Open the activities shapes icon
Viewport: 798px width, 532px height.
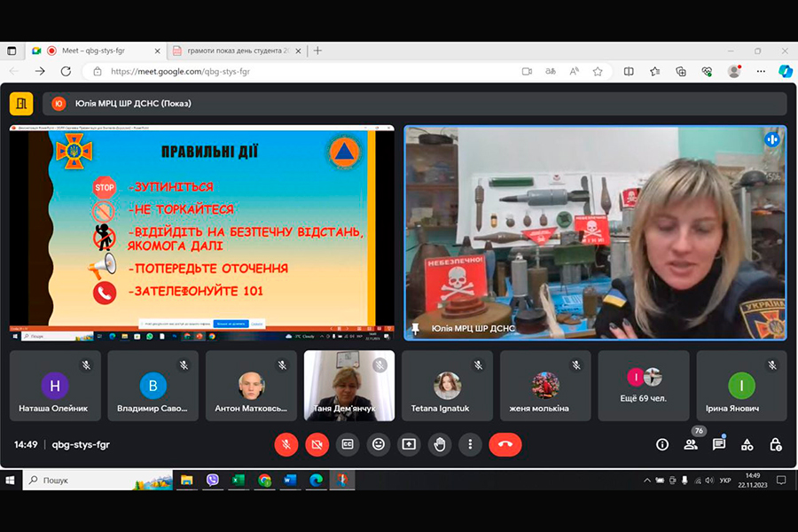[x=747, y=444]
